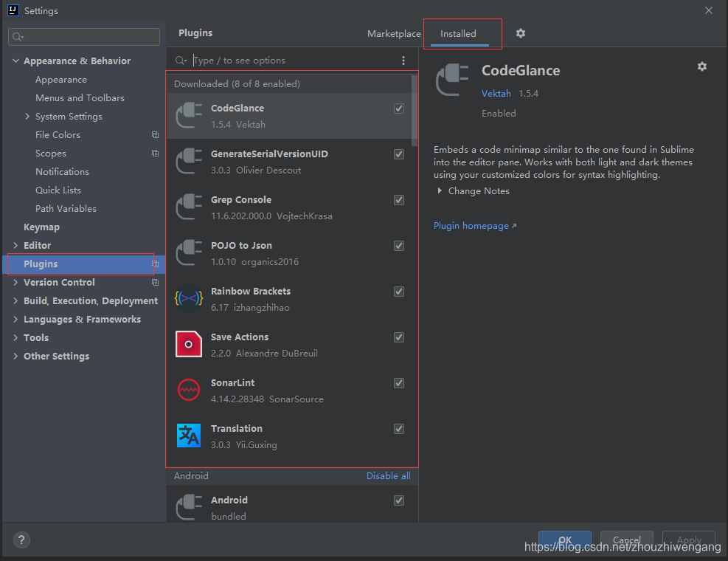Open Quick Lists settings page

coord(58,190)
